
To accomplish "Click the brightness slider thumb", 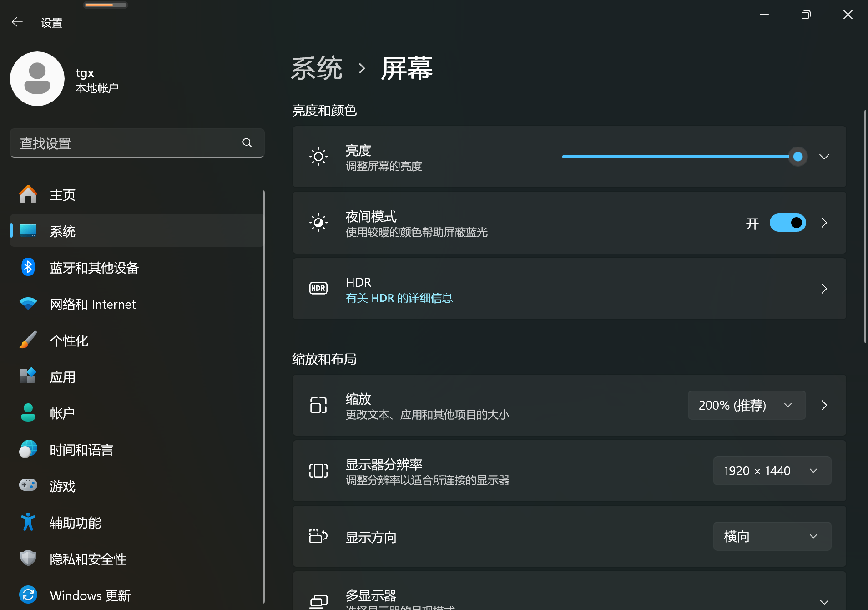I will (797, 157).
